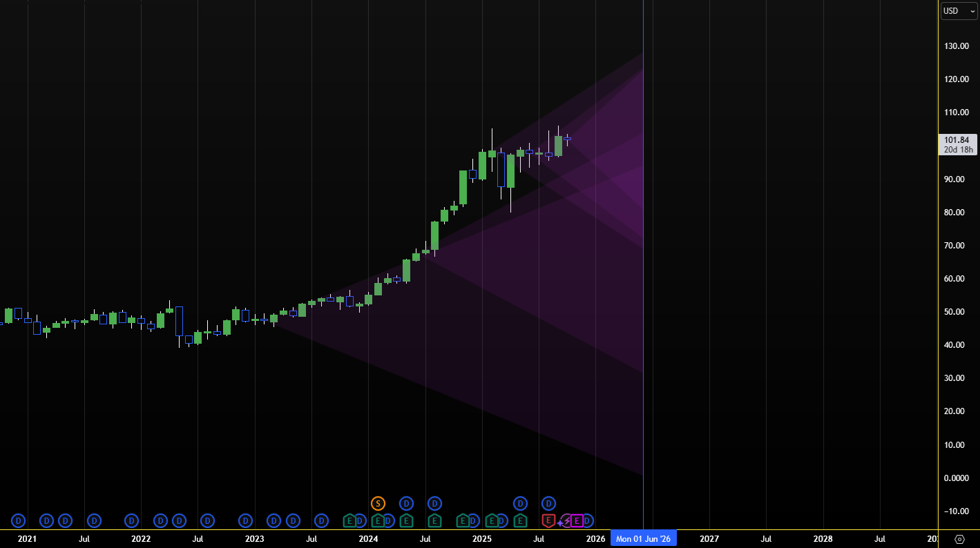Click the Jul label between 2027 and 2028
The width and height of the screenshot is (980, 548).
click(x=766, y=539)
